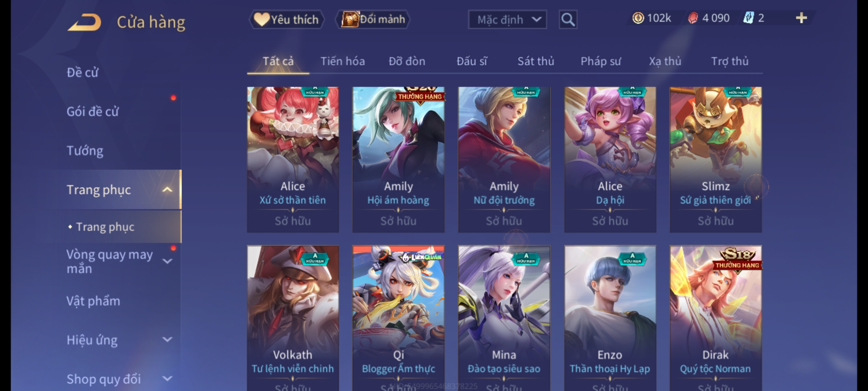Expand Vòng quay may mắn section
868x391 pixels.
click(167, 261)
